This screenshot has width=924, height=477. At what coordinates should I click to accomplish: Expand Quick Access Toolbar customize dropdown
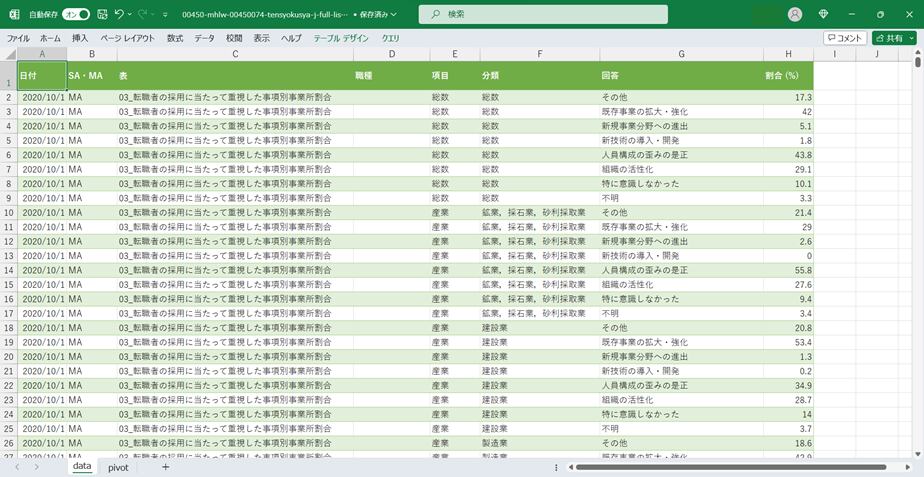click(165, 15)
